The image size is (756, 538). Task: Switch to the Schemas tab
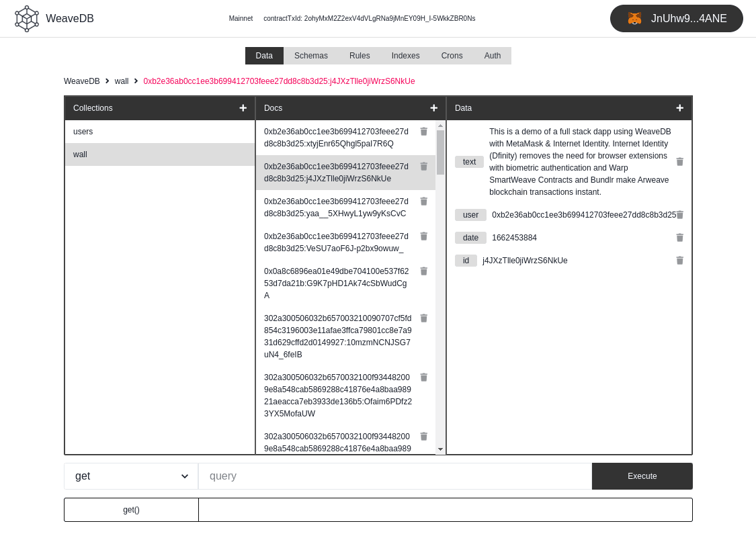(311, 56)
